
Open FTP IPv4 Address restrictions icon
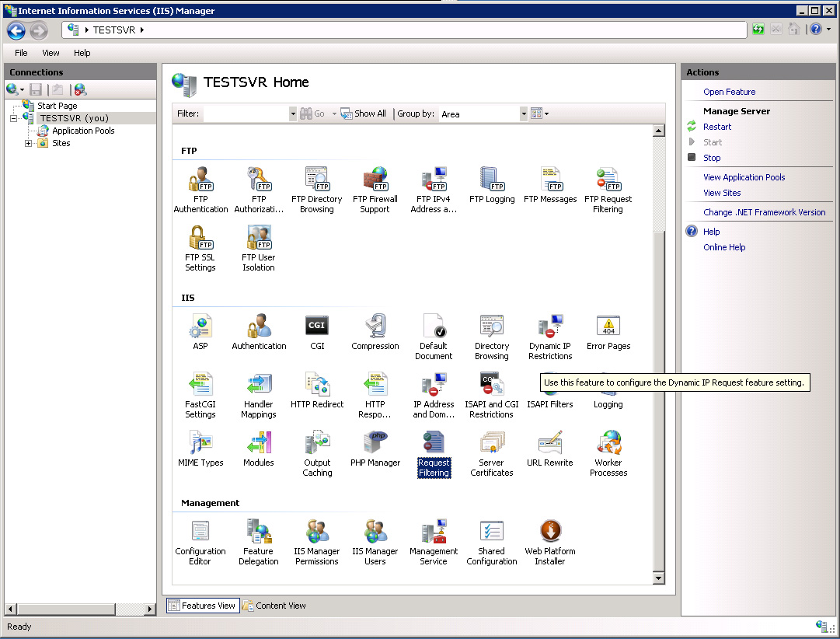pos(434,190)
